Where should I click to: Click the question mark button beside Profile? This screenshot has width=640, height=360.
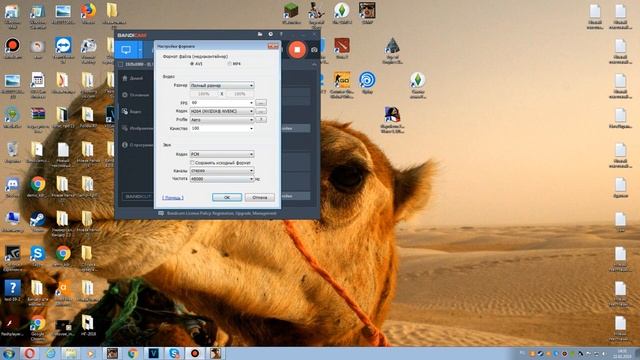coord(261,120)
